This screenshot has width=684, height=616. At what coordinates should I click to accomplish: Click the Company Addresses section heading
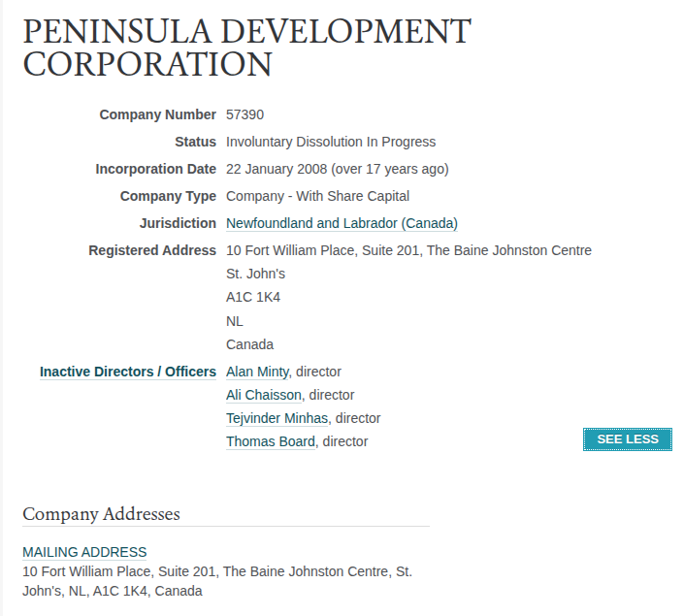(101, 514)
